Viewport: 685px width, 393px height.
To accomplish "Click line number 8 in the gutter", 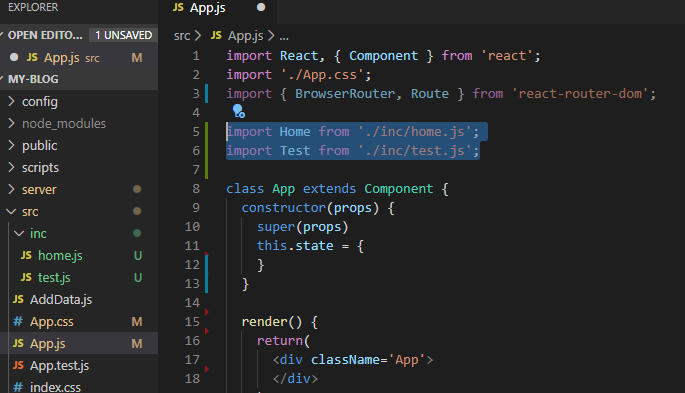I will click(x=196, y=188).
